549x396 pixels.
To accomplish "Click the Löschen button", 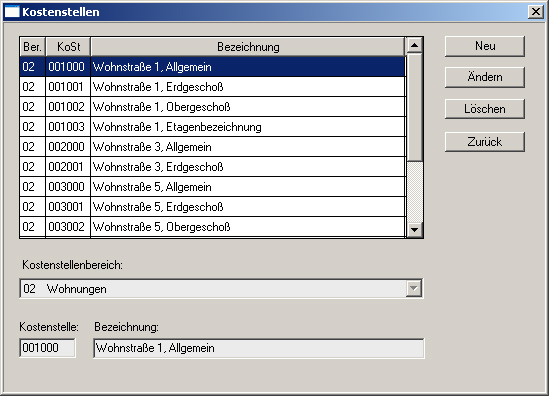I will point(485,109).
